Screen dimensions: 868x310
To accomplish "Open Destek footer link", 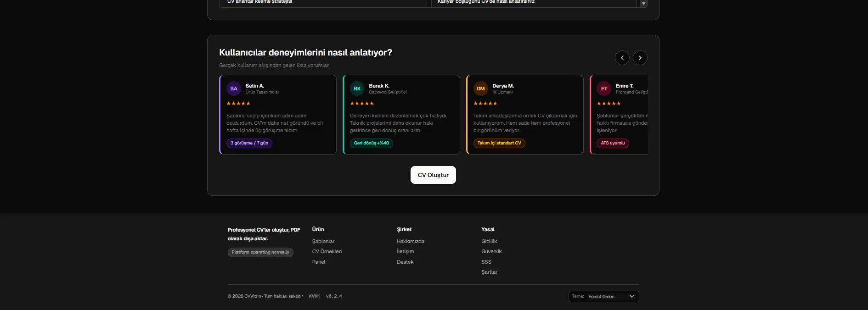I will [405, 262].
